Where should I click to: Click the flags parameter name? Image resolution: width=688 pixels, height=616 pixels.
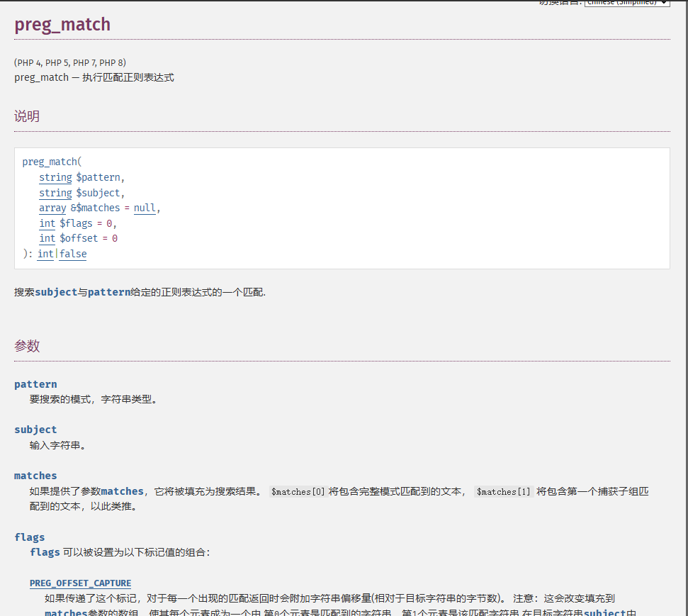click(x=29, y=537)
